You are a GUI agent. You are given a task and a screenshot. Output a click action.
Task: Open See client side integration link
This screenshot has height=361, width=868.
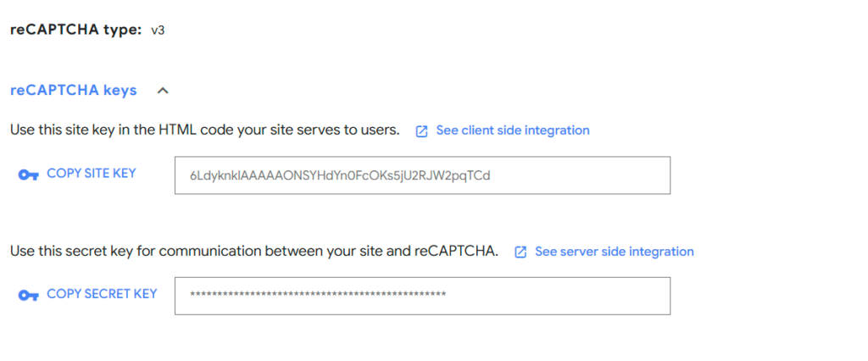click(x=513, y=131)
